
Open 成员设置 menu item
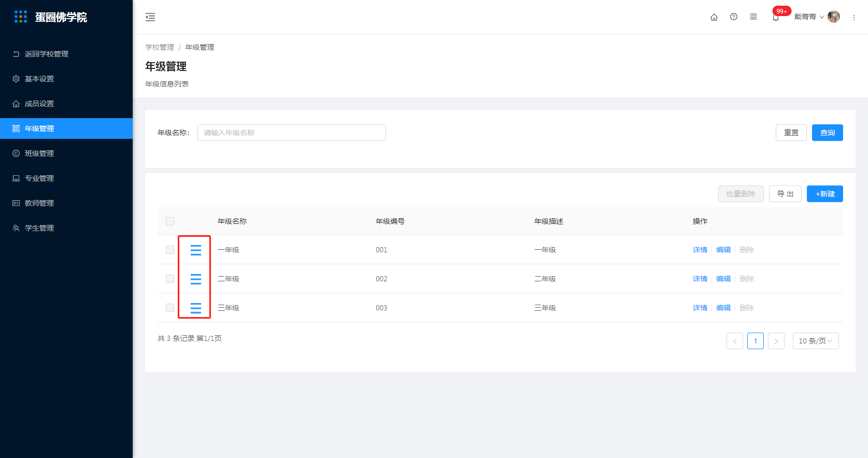(x=66, y=104)
